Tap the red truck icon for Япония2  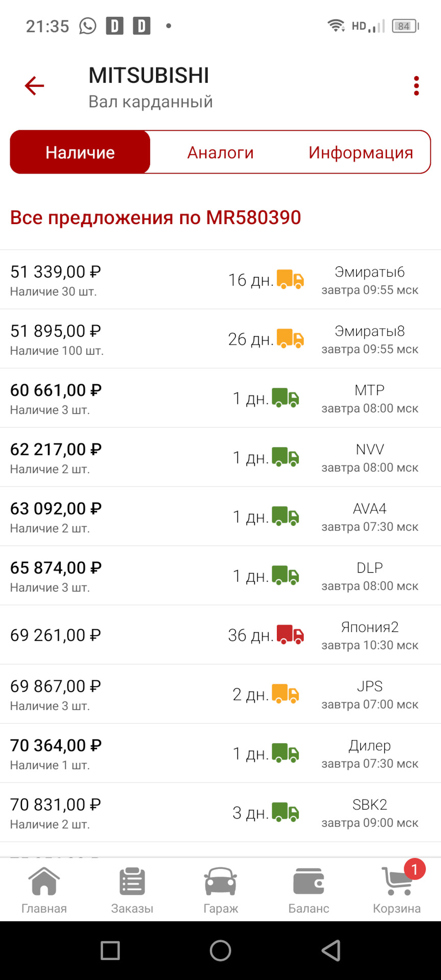click(x=290, y=634)
